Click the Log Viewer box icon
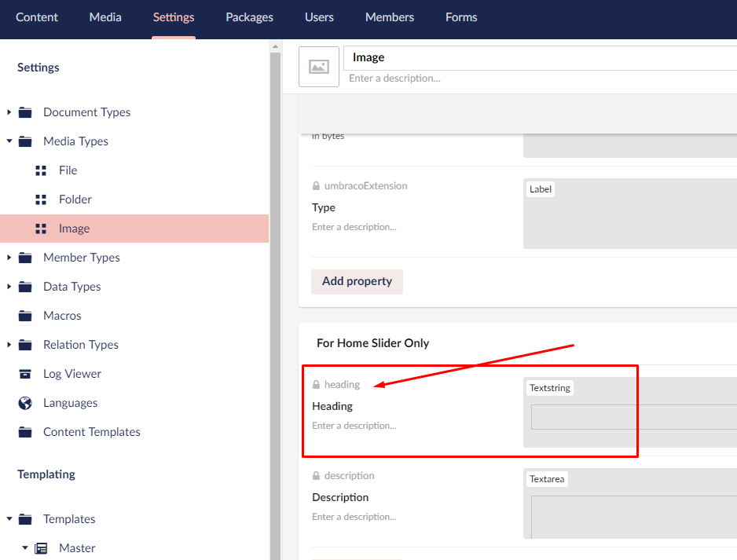737x560 pixels. 25,374
